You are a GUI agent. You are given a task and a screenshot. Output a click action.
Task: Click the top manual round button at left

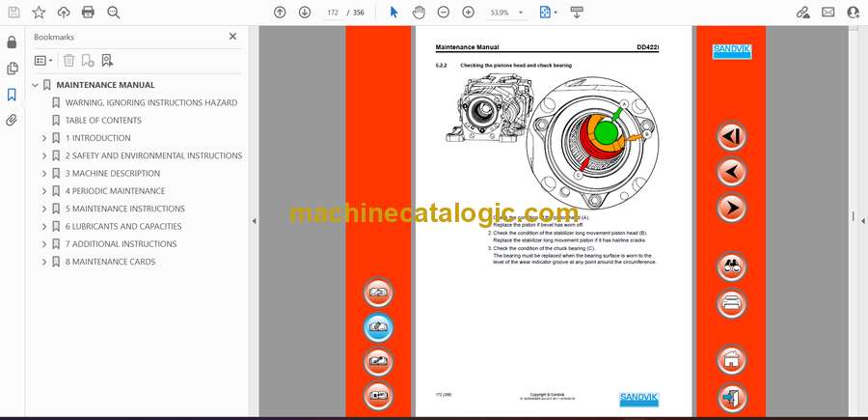tap(378, 294)
